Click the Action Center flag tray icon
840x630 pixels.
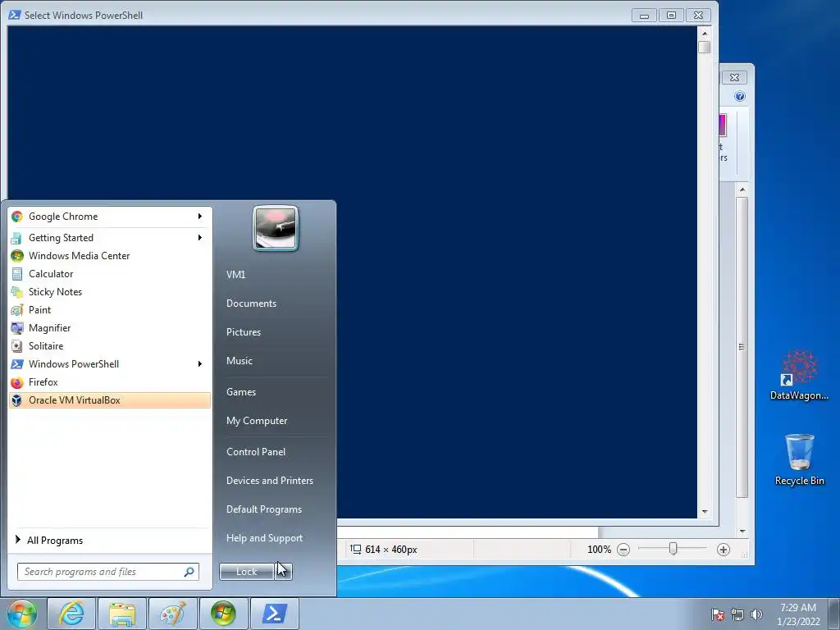[x=718, y=614]
